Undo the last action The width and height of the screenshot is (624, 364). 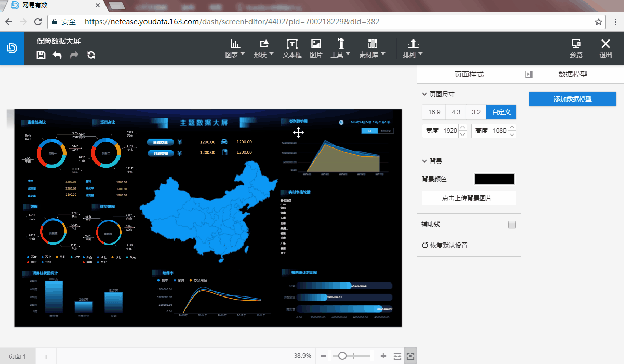pyautogui.click(x=57, y=55)
